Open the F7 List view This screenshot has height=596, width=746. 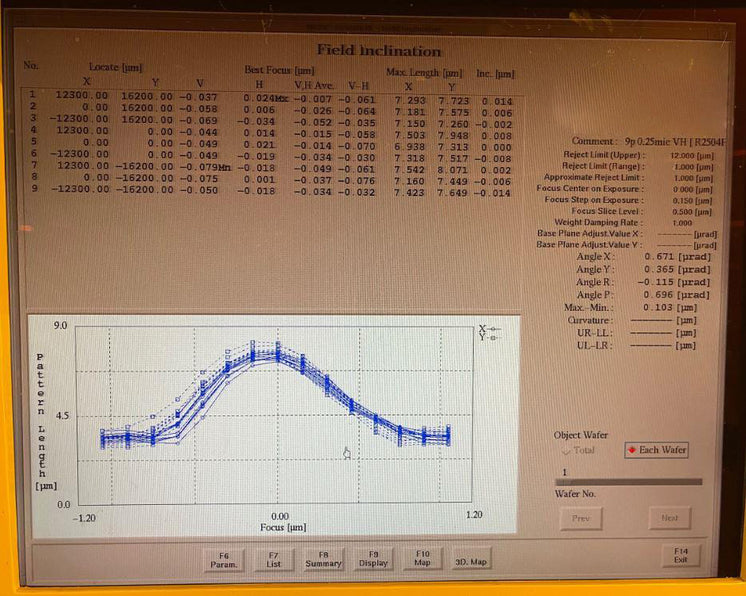pos(273,558)
